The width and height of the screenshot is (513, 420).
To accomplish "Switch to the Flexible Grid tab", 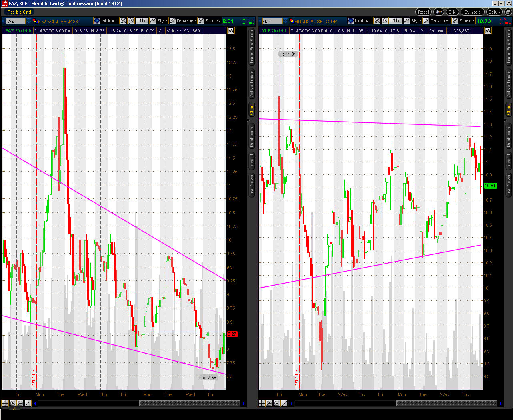I will 19,12.
